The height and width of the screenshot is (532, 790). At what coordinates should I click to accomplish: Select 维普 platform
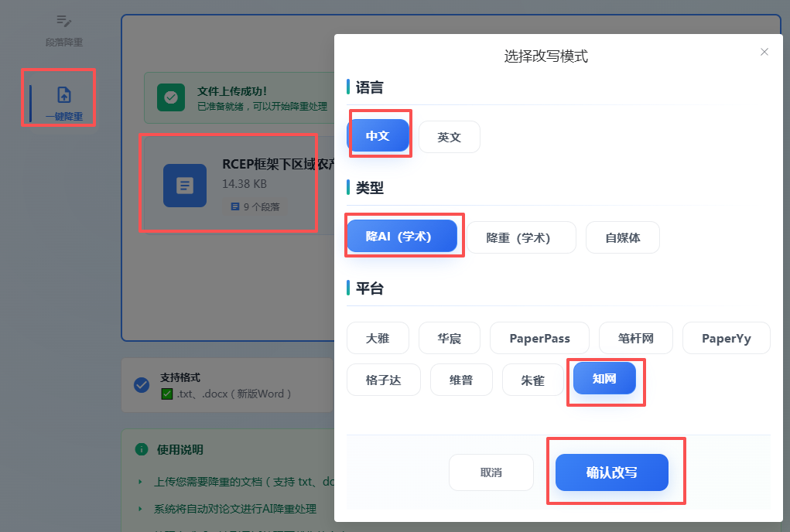point(461,380)
